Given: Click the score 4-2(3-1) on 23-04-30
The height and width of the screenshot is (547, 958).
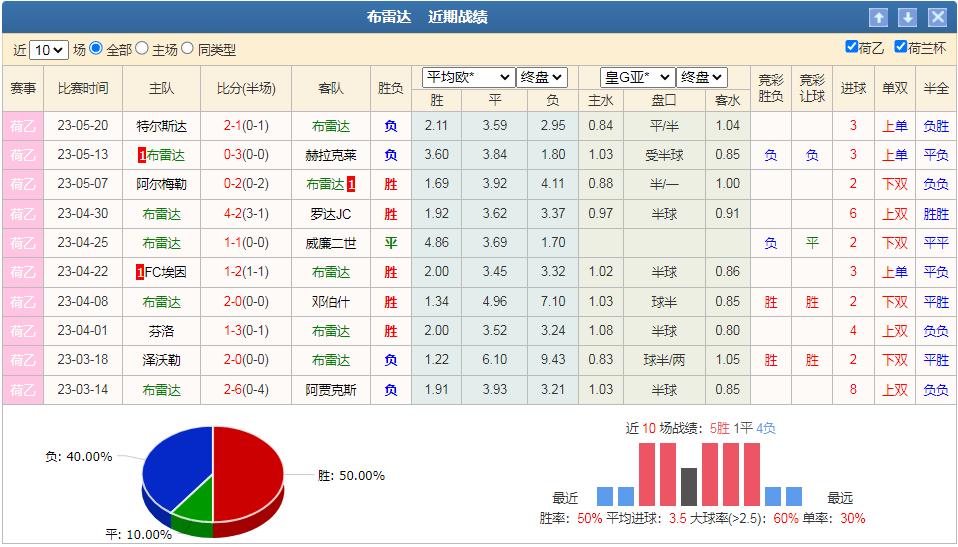Looking at the screenshot, I should 246,214.
